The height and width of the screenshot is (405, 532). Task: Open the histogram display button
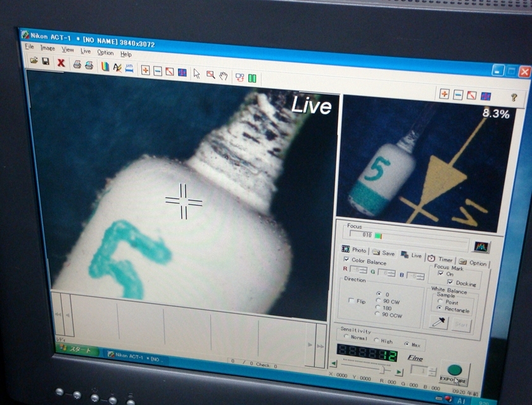coord(481,247)
